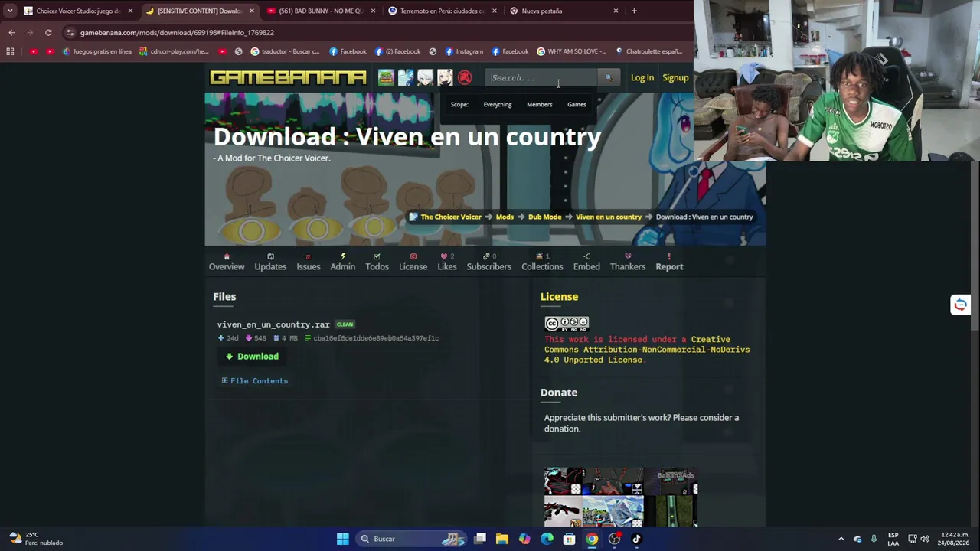Open the Chatroulette español bookmark

point(648,51)
